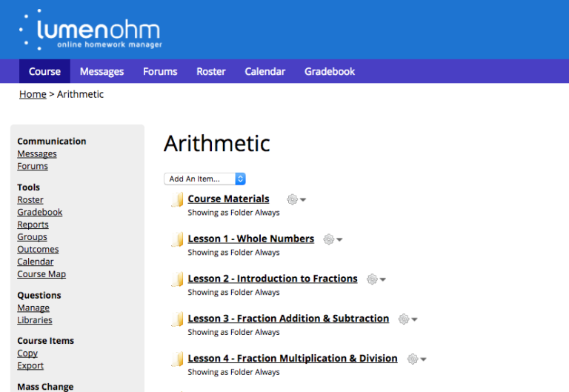Open the Course Materials folder link
Viewport: 569px width, 392px height.
(x=229, y=199)
